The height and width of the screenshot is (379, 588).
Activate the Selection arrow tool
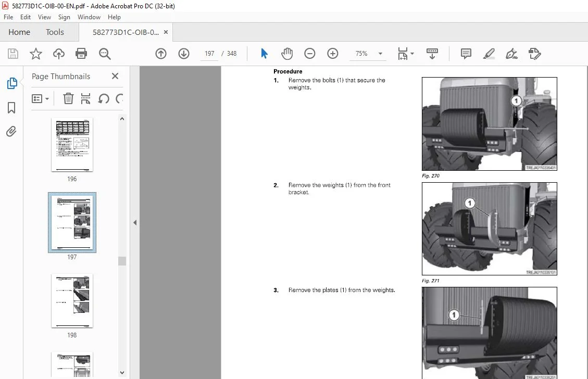(x=265, y=54)
